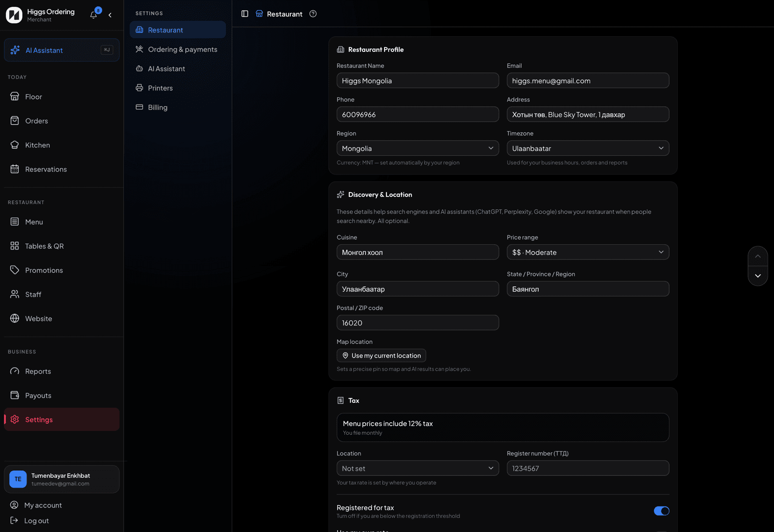
Task: Open the Timezone dropdown showing Ulaanbaatar
Action: point(588,148)
